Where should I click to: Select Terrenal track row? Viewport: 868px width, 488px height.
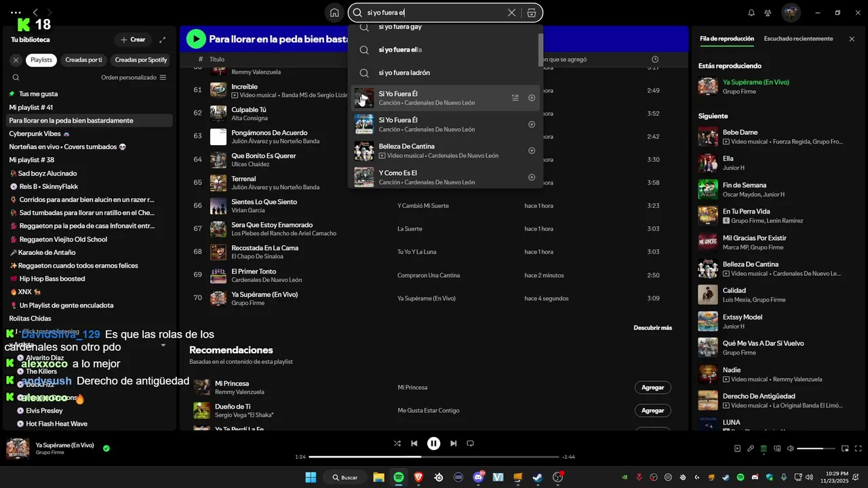click(x=434, y=182)
